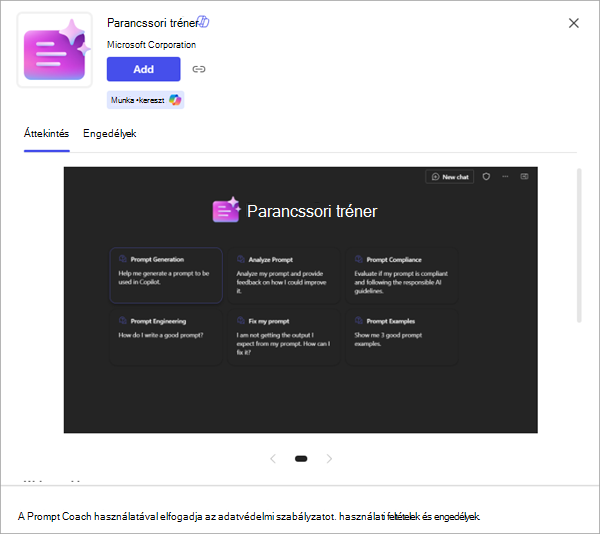The image size is (600, 534).
Task: Click the chat icon on Analyze Prompt card
Action: coord(241,259)
